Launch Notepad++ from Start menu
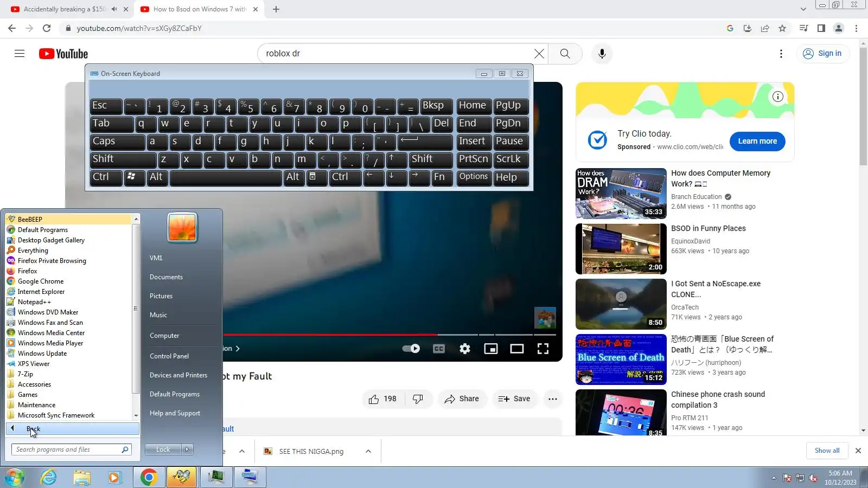 point(34,302)
